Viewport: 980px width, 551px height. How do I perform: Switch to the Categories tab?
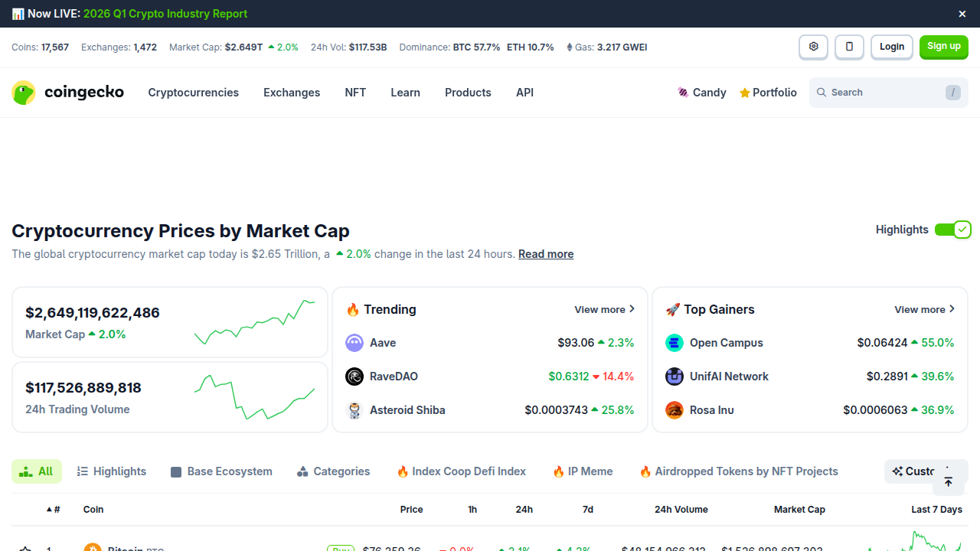point(333,471)
